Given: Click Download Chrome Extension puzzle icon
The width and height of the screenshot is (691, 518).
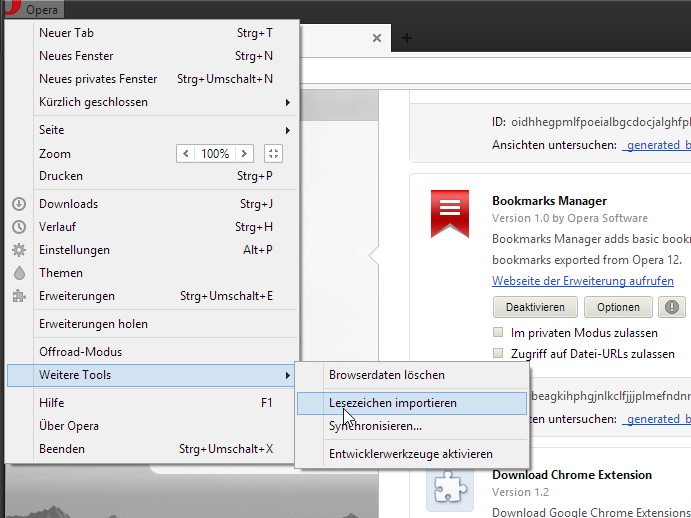Looking at the screenshot, I should (450, 487).
